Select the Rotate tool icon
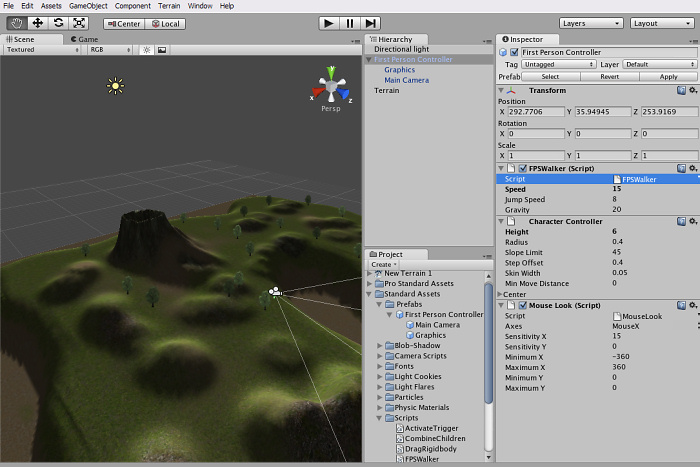This screenshot has width=700, height=467. (58, 23)
